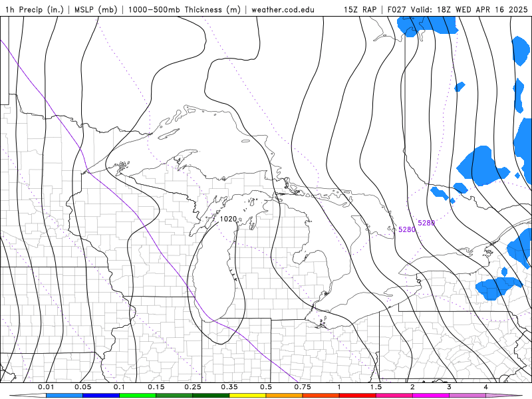The image size is (532, 399).
Task: Click the 0.75 legend value label
Action: point(303,387)
